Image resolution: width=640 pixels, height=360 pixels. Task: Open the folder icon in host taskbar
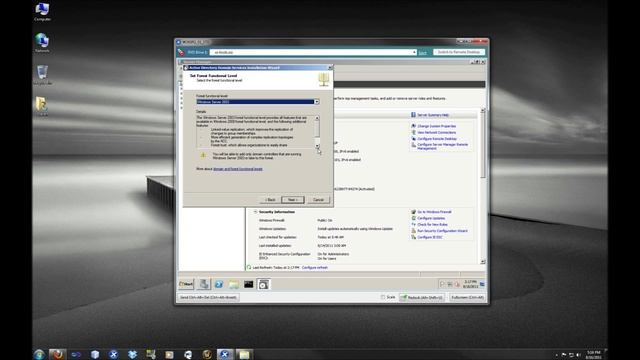[244, 354]
